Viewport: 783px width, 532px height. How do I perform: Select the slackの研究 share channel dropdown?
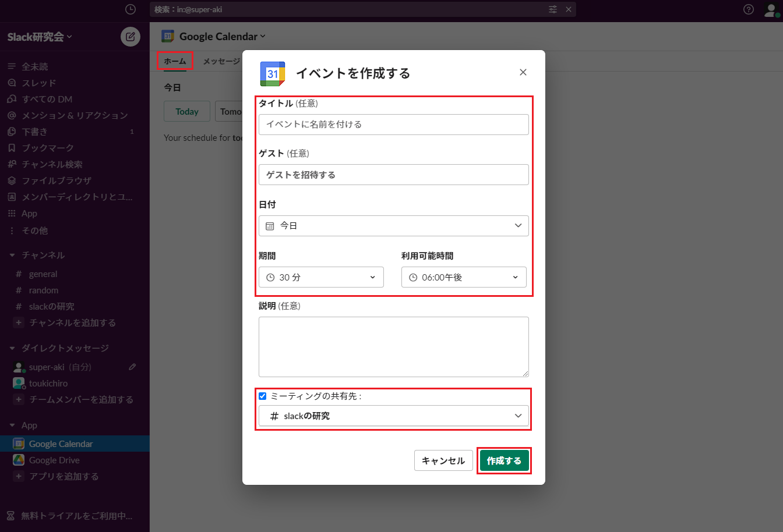tap(393, 416)
